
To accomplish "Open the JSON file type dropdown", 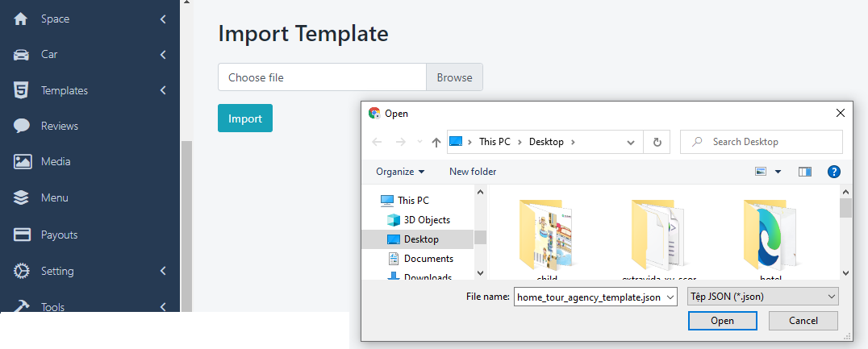I will pyautogui.click(x=762, y=297).
